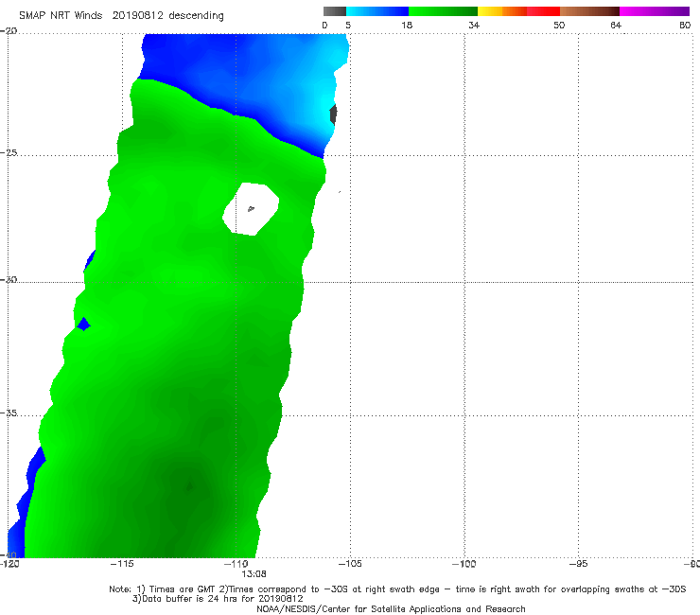
Task: Click the color bar label '34'
Action: [x=474, y=25]
